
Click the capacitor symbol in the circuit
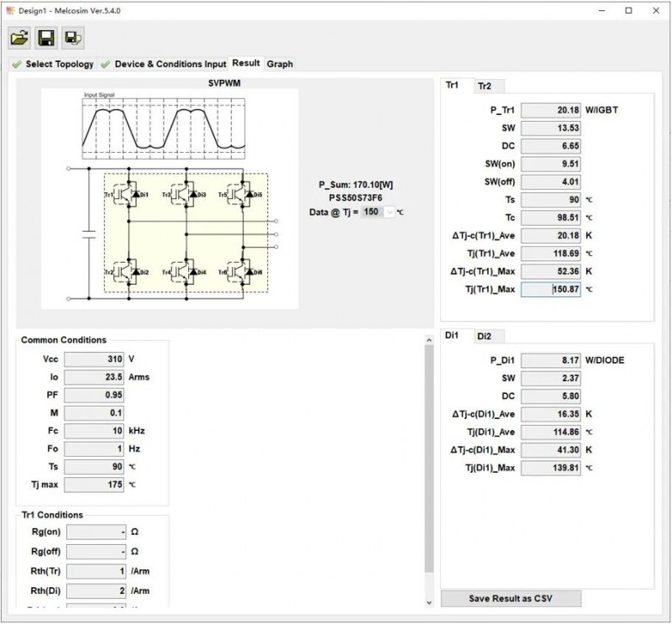point(88,233)
